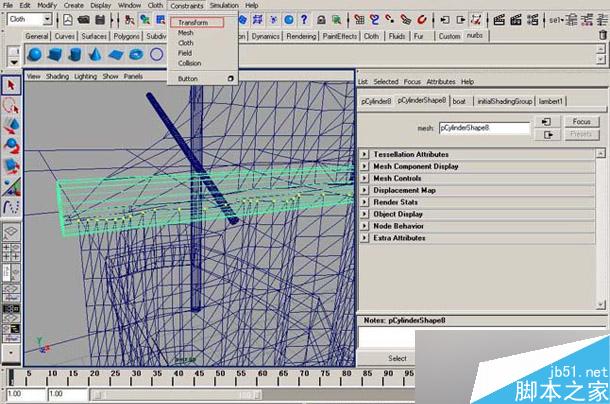Click the shelf trash can icon

[603, 35]
